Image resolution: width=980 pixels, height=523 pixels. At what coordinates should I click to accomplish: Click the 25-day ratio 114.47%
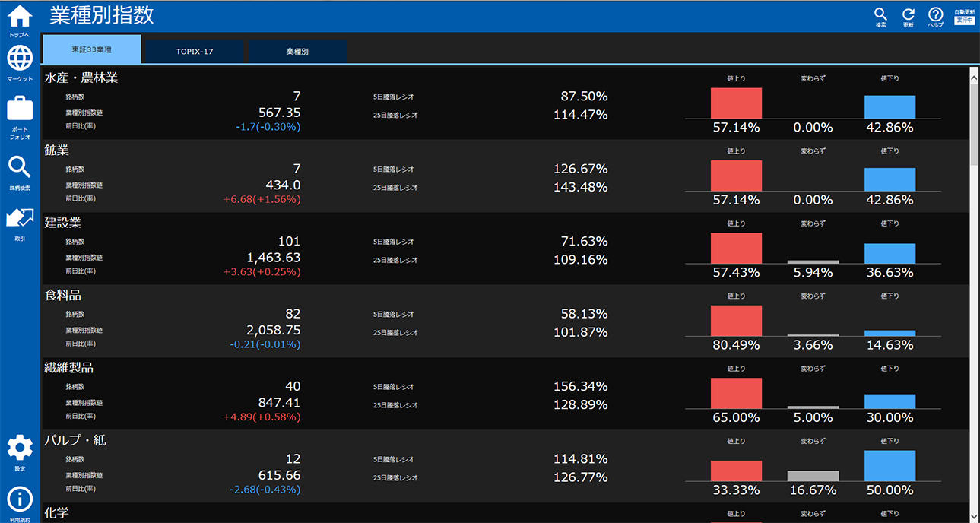(x=580, y=115)
